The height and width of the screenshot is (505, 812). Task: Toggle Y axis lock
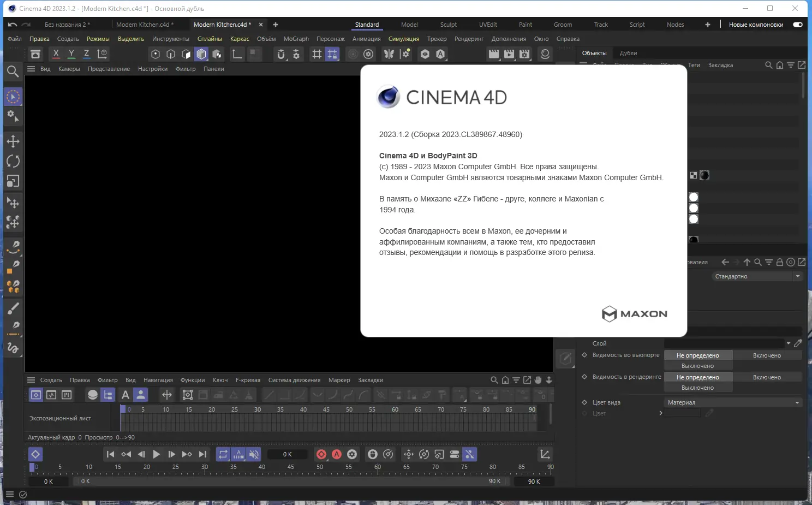pyautogui.click(x=71, y=54)
